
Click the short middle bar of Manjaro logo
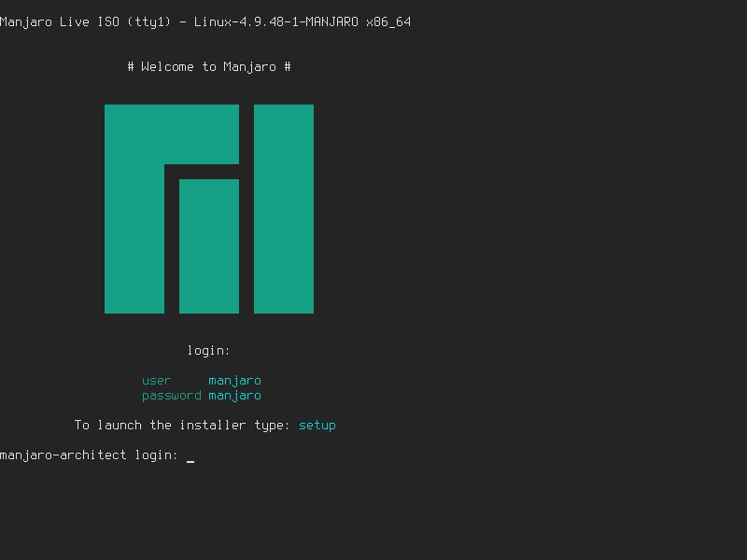click(x=209, y=246)
